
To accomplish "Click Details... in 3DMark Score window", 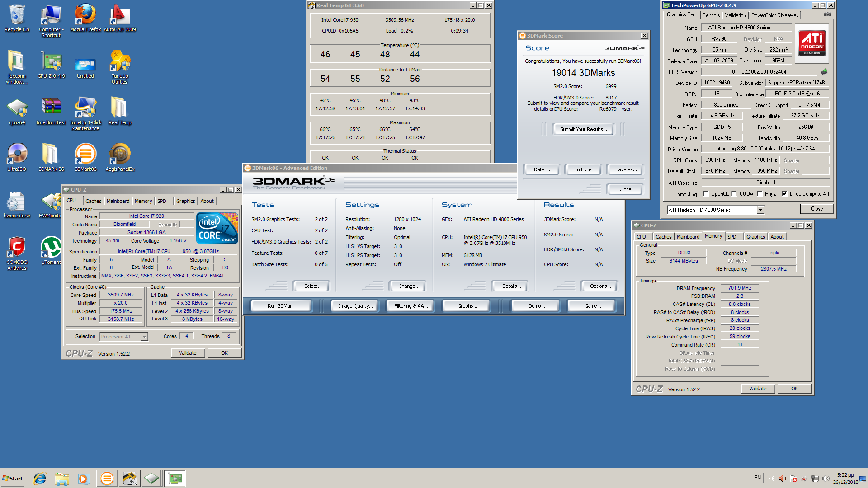I will pos(543,169).
